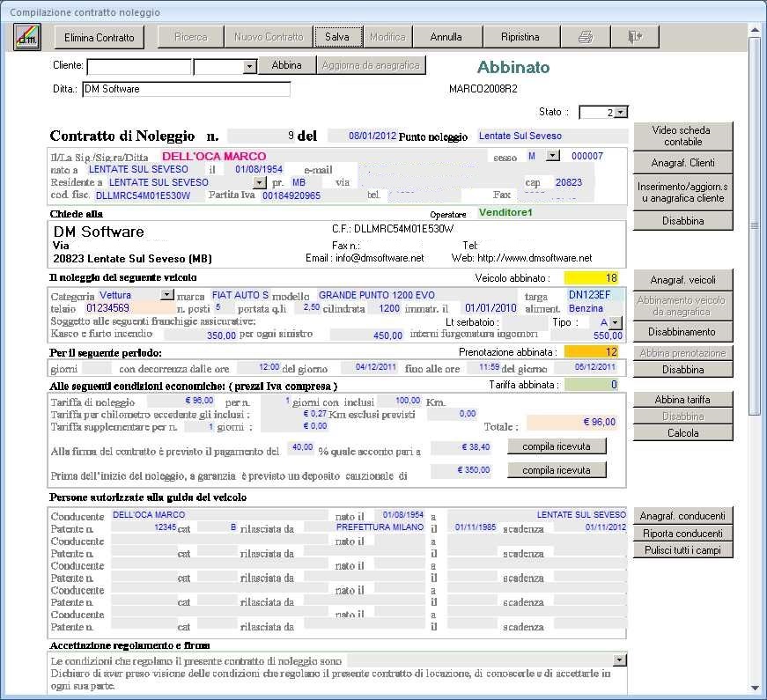Screen dimensions: 767x700
Task: Click the printer icon in the toolbar
Action: (586, 37)
